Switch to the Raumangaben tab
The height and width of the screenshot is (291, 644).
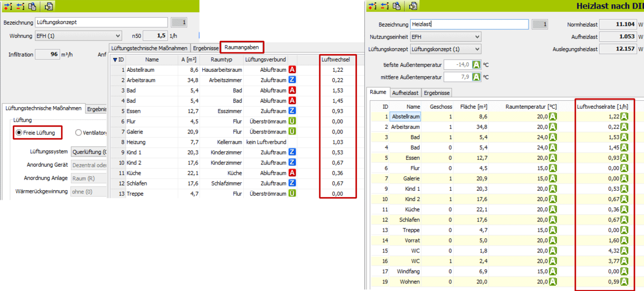242,47
